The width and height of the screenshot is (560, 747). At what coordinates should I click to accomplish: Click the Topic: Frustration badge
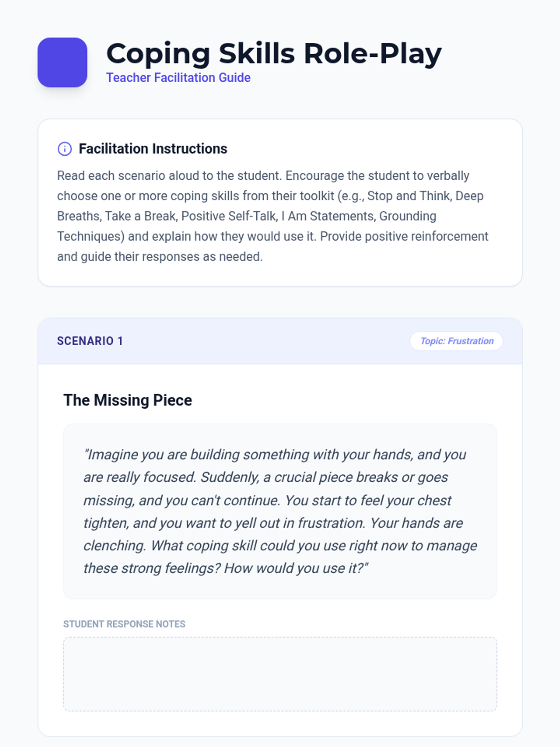(456, 341)
